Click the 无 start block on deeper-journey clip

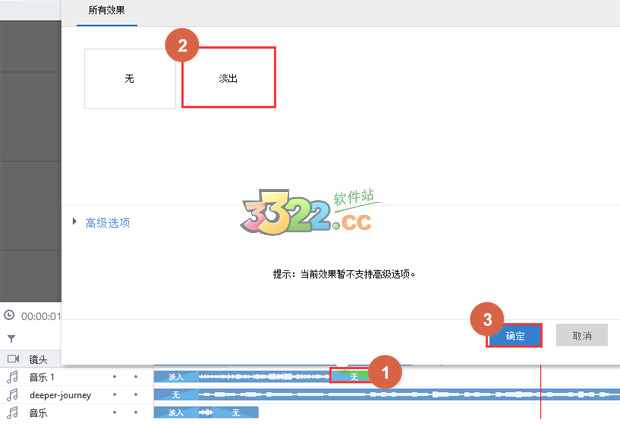coord(176,394)
